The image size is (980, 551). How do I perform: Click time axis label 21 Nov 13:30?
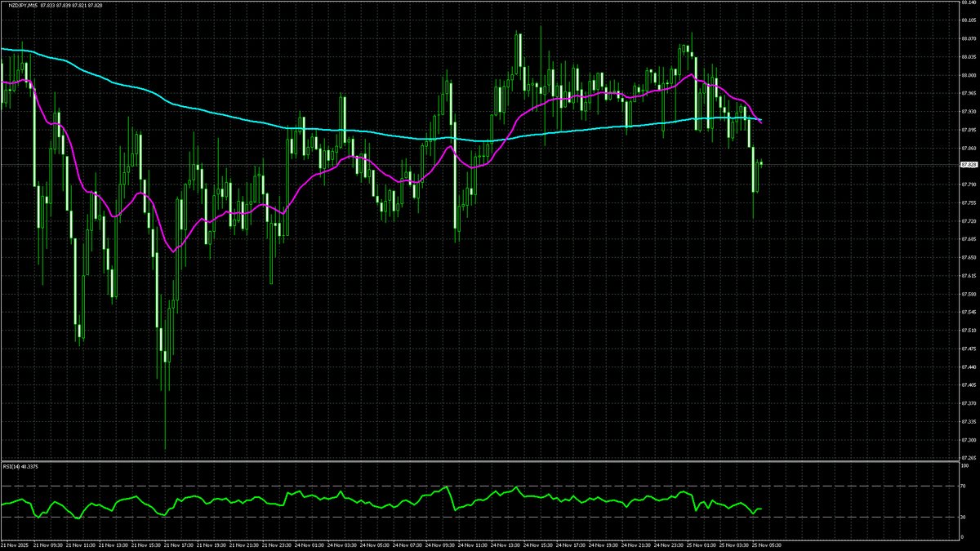point(115,545)
